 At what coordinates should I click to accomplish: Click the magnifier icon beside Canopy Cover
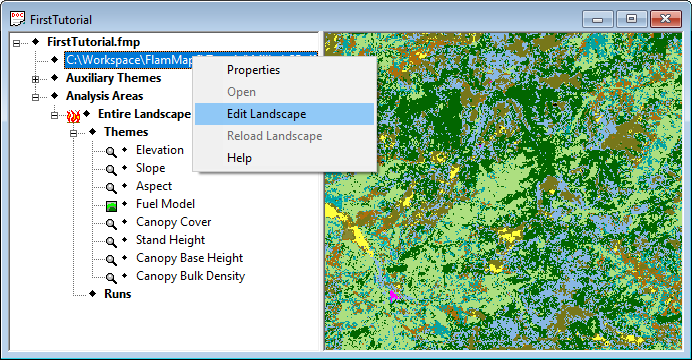coord(111,224)
